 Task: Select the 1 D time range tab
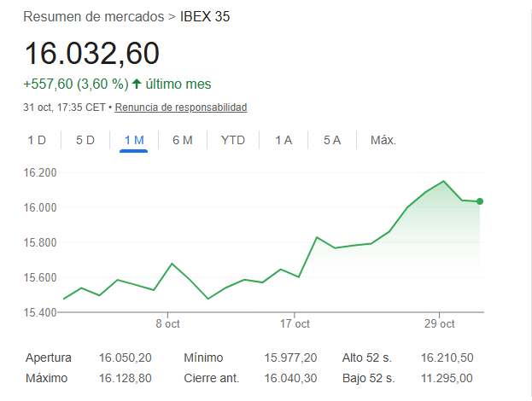point(37,140)
